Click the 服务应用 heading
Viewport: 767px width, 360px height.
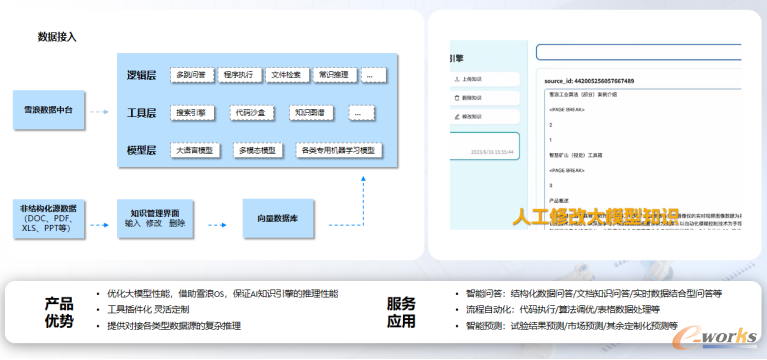[x=401, y=312]
